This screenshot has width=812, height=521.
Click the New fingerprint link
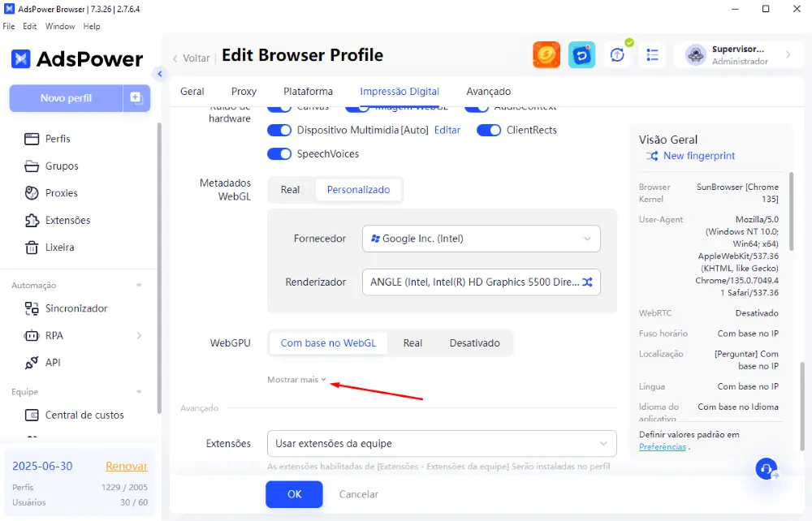[x=699, y=156]
